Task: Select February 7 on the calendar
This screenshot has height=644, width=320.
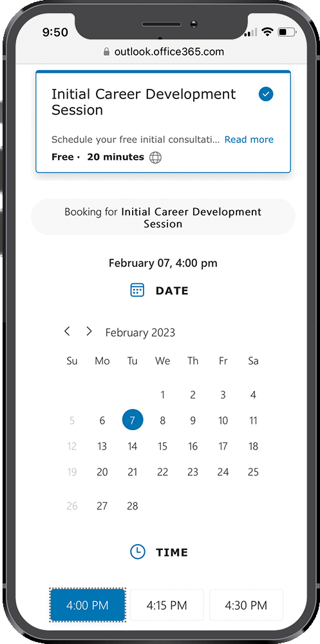Action: click(x=132, y=420)
